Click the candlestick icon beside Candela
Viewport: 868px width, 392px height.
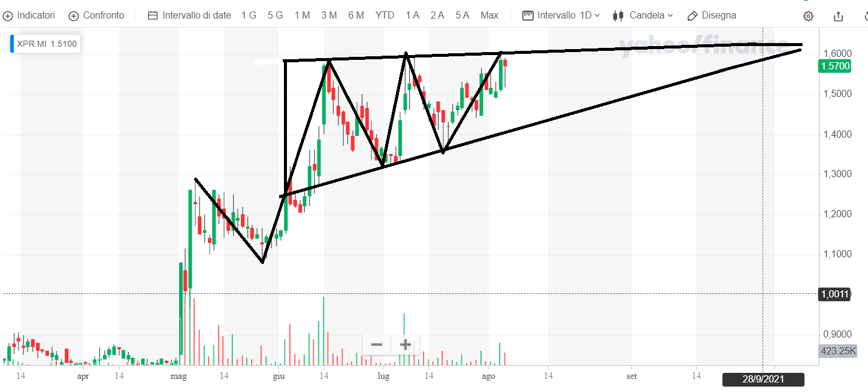pyautogui.click(x=619, y=16)
